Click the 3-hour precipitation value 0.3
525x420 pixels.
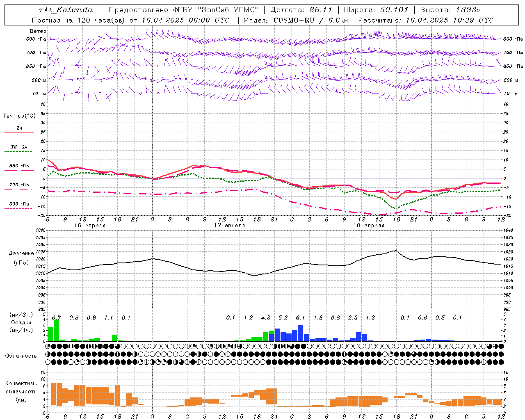tap(74, 318)
